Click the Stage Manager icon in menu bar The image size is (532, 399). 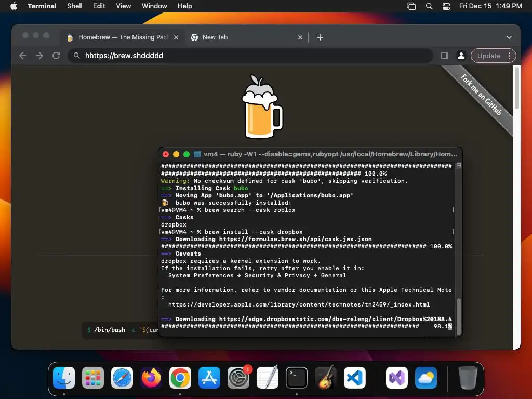(x=411, y=6)
